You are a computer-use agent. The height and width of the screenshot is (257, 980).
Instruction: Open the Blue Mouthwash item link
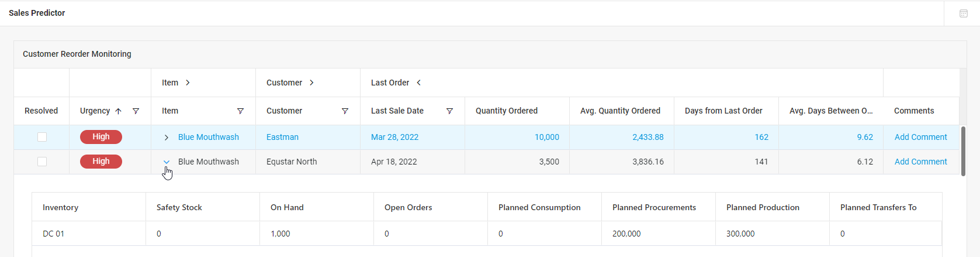tap(208, 137)
